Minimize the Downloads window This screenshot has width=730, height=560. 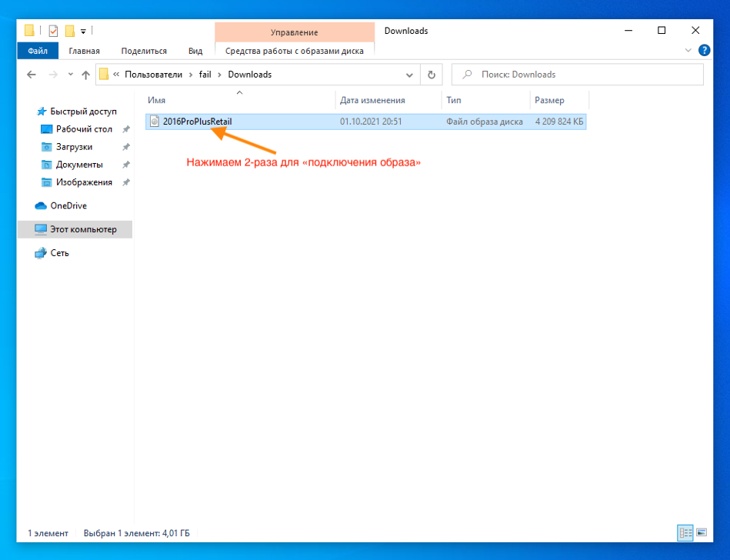tap(628, 31)
